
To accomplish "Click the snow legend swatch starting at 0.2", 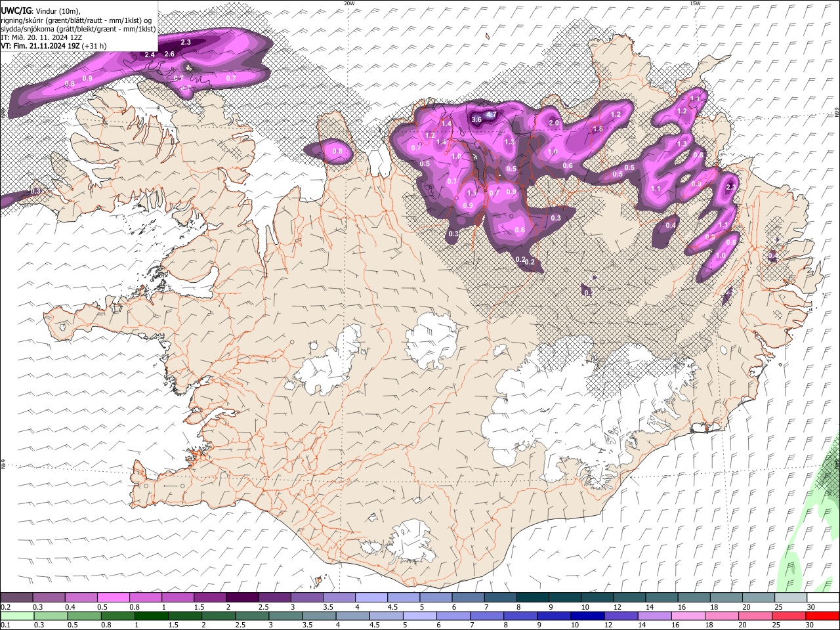I will coord(16,597).
